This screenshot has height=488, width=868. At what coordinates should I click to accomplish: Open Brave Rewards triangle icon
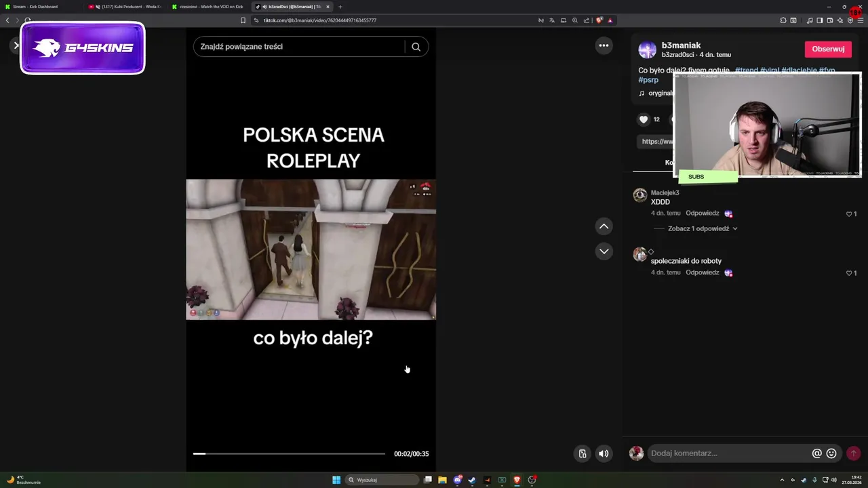610,20
